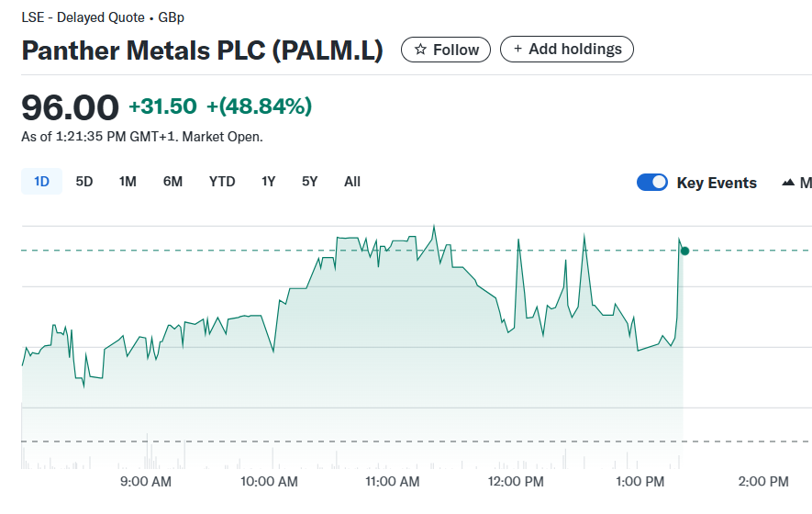Select the 5Y chart range
812x514 pixels.
point(309,182)
